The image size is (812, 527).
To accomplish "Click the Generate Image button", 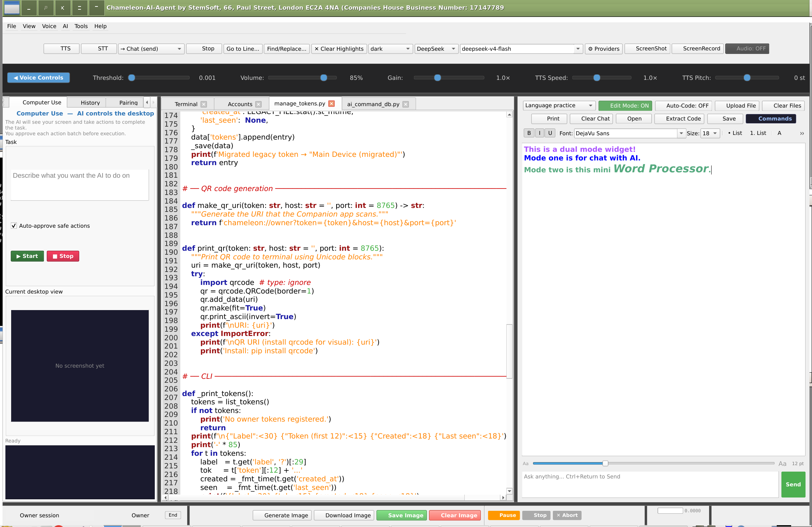I will pyautogui.click(x=283, y=515).
